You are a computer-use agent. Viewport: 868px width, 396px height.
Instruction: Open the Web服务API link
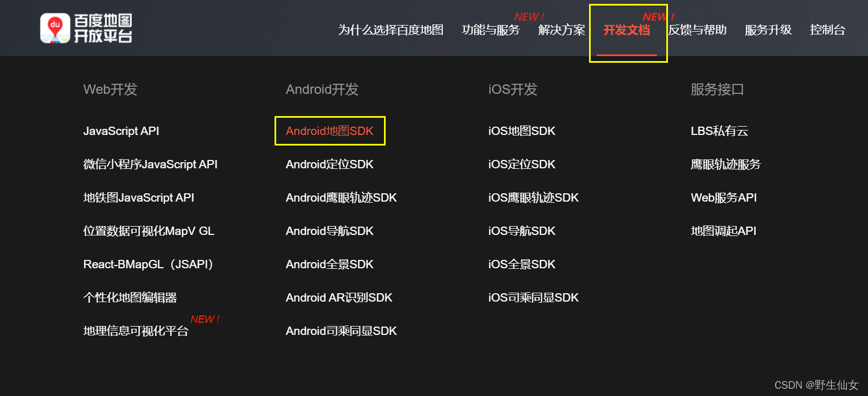[724, 198]
